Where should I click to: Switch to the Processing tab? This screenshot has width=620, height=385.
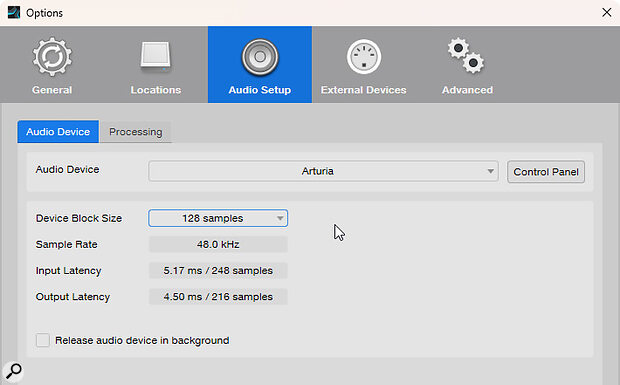point(136,132)
